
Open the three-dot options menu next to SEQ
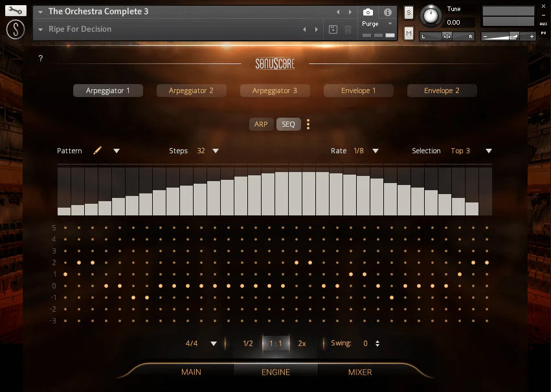(308, 124)
